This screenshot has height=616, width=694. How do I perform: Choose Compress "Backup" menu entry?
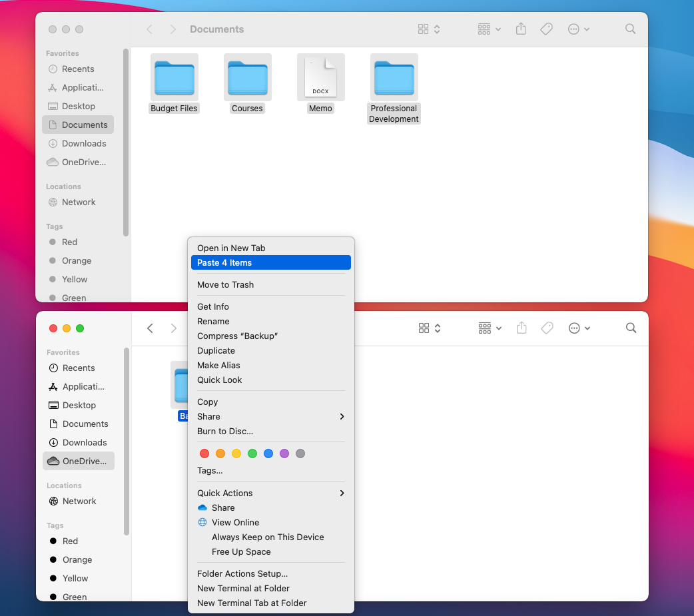click(x=238, y=336)
